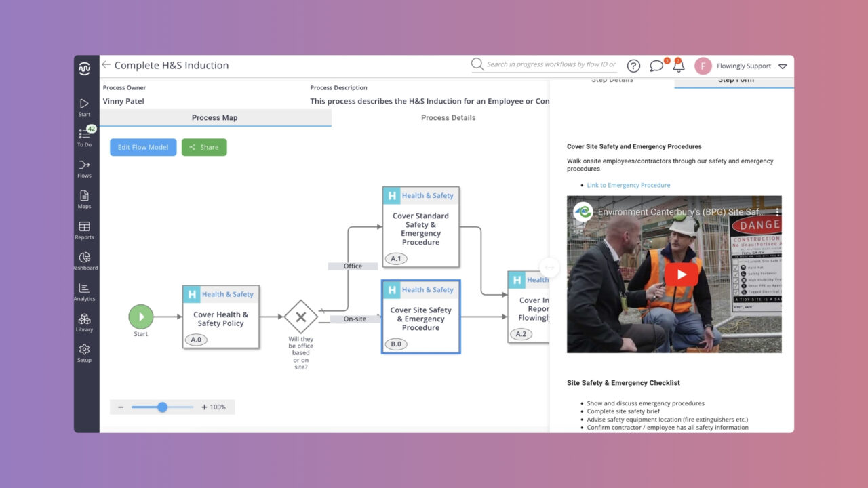Open the Reports sidebar icon
This screenshot has width=868, height=488.
(x=84, y=228)
